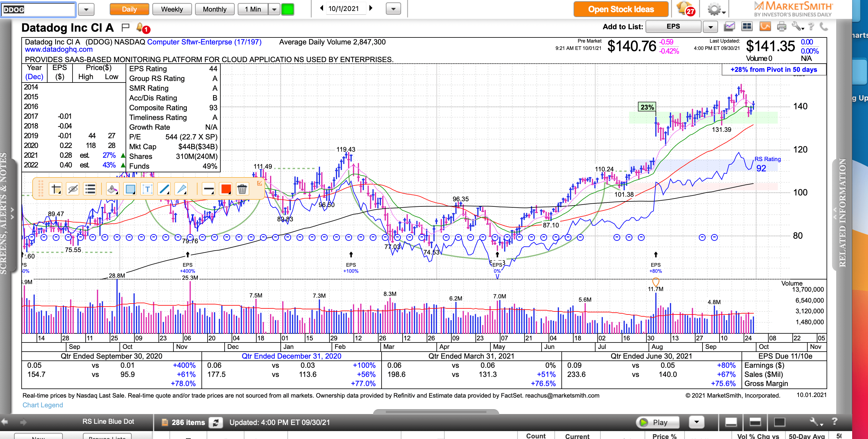Open the orange pattern recognition icon
868x439 pixels.
point(765,26)
